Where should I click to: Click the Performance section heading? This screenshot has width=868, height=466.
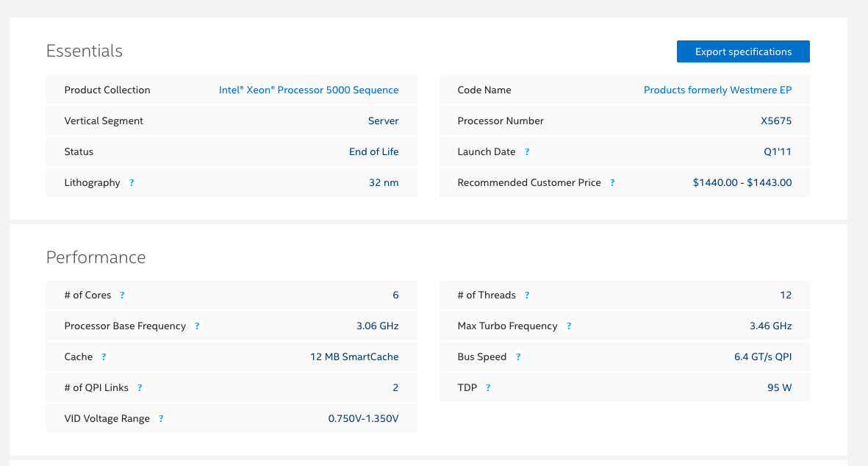point(96,257)
